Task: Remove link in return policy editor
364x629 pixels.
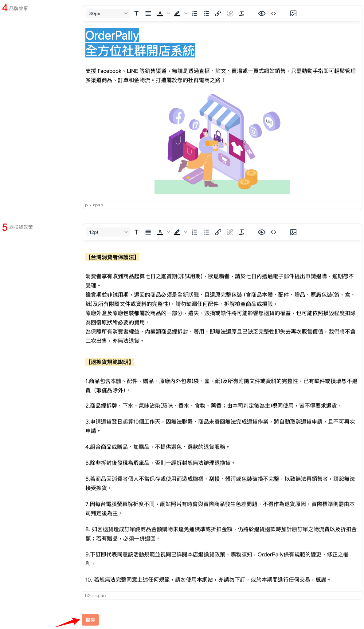Action: click(230, 232)
